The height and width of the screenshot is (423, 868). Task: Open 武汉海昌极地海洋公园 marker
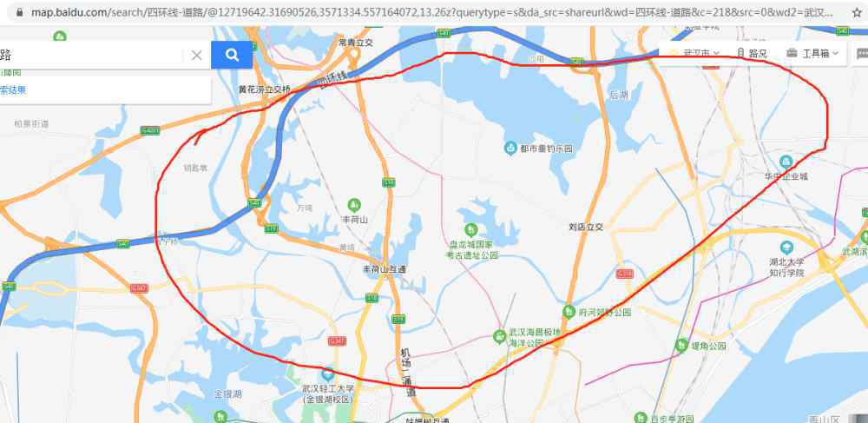pyautogui.click(x=499, y=335)
